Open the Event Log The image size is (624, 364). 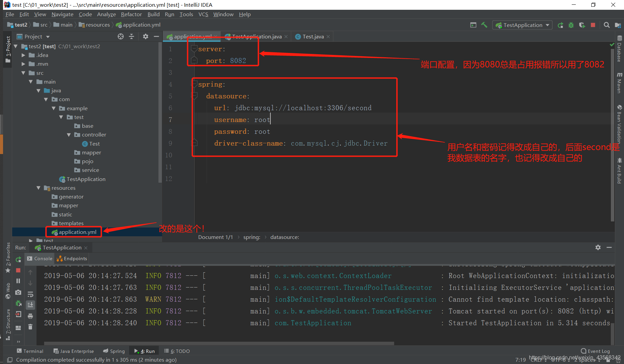click(595, 351)
